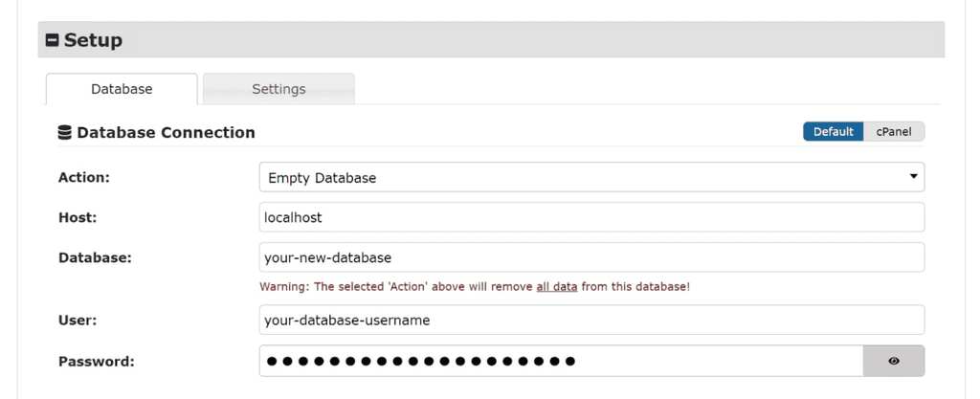Open the Action dropdown showing Empty Database
980x399 pixels.
pos(574,177)
